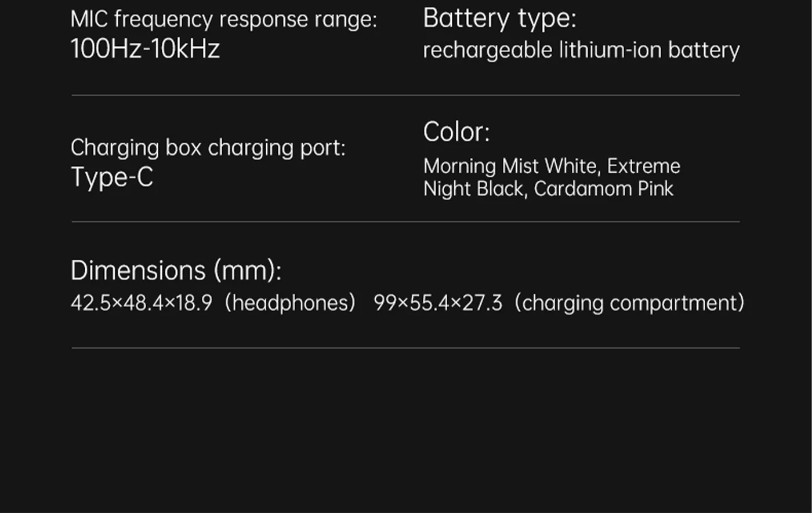Click the divider line under the Dimensions row
Screen dimensions: 812x513
(405, 348)
